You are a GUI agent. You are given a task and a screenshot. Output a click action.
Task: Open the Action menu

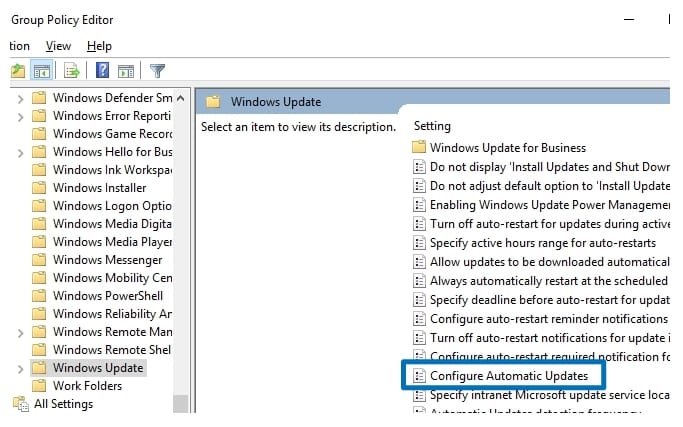tap(19, 46)
